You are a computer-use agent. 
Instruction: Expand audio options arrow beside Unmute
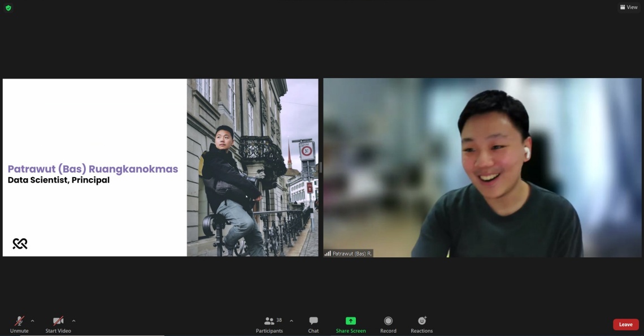[x=32, y=321]
